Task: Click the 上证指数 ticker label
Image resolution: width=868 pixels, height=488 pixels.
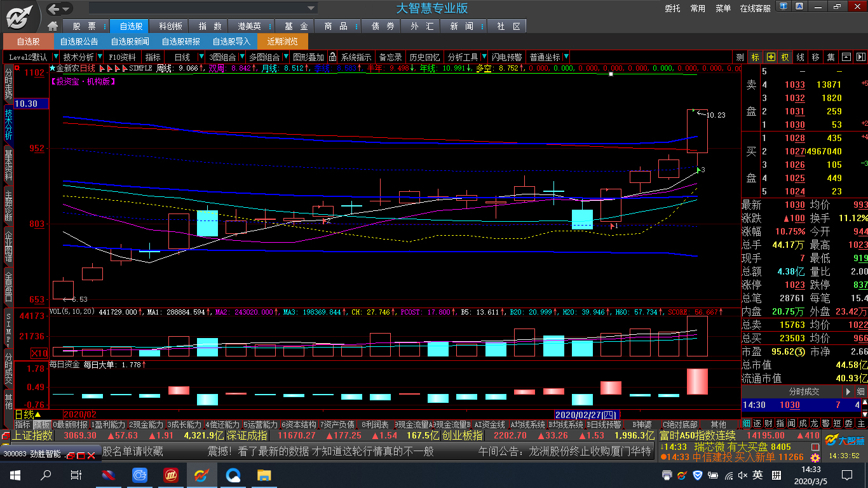Action: point(32,436)
